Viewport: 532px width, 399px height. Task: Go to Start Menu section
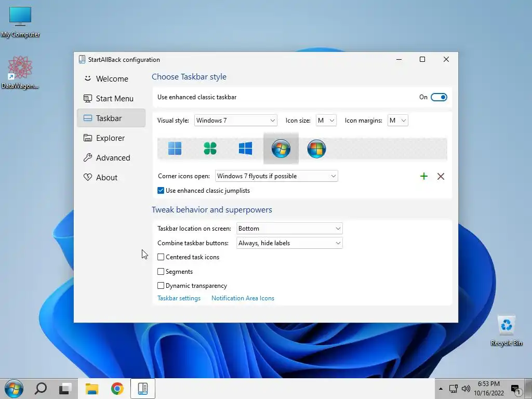click(x=111, y=98)
